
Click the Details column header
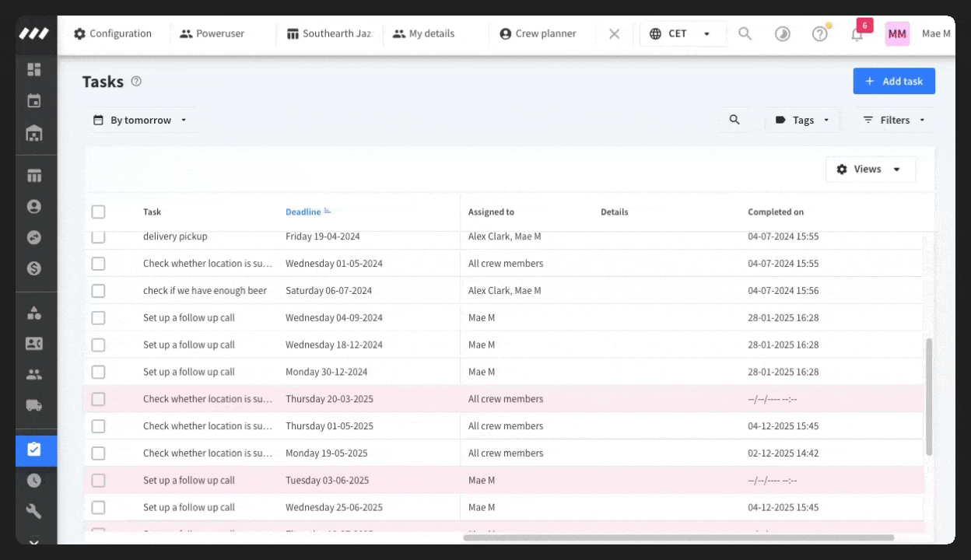(615, 212)
